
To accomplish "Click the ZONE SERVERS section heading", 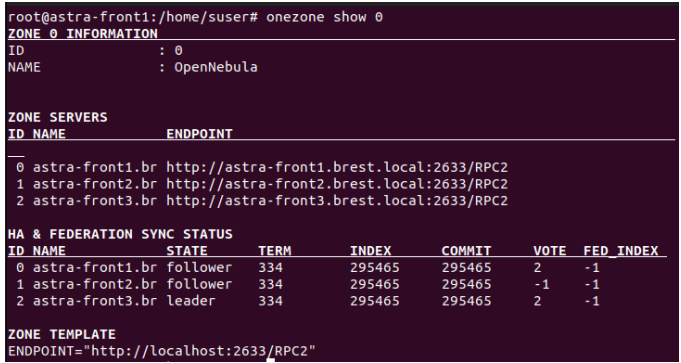I will 57,117.
